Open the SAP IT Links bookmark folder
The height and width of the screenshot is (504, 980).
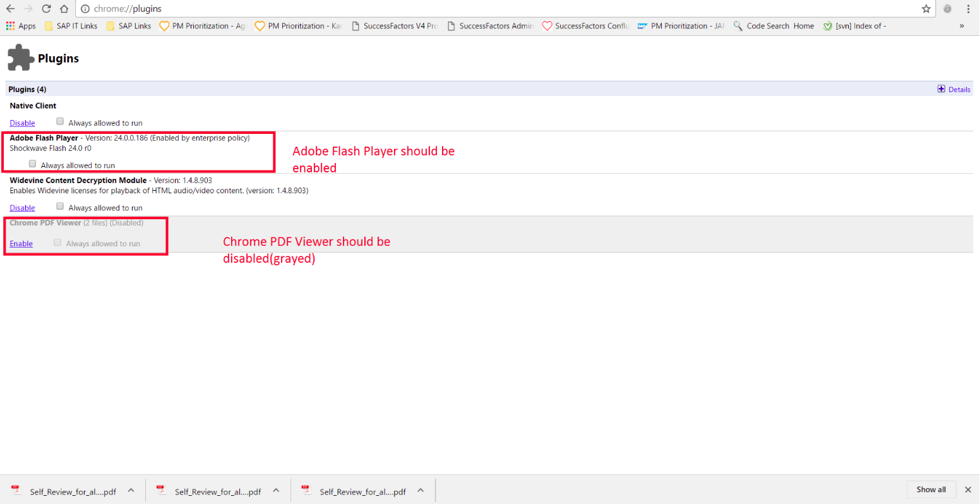pos(71,26)
